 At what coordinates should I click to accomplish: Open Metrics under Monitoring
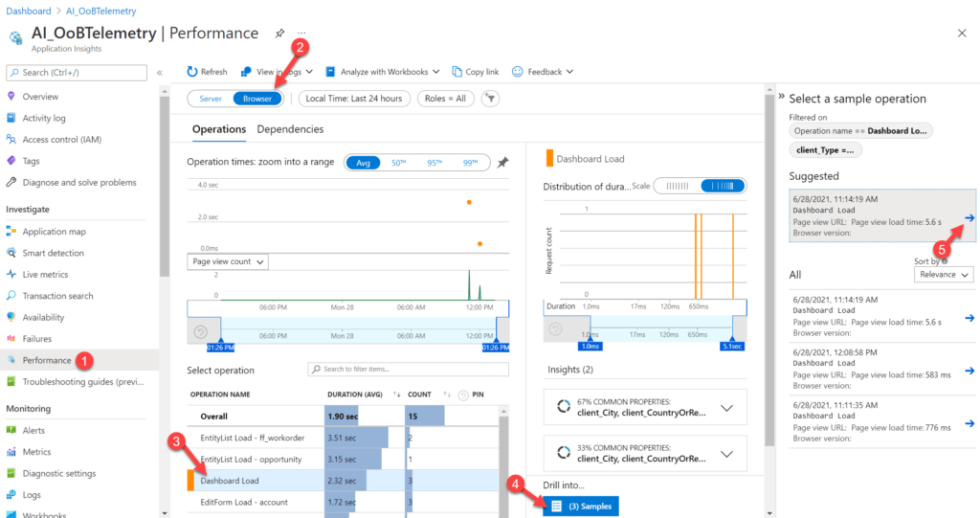36,452
